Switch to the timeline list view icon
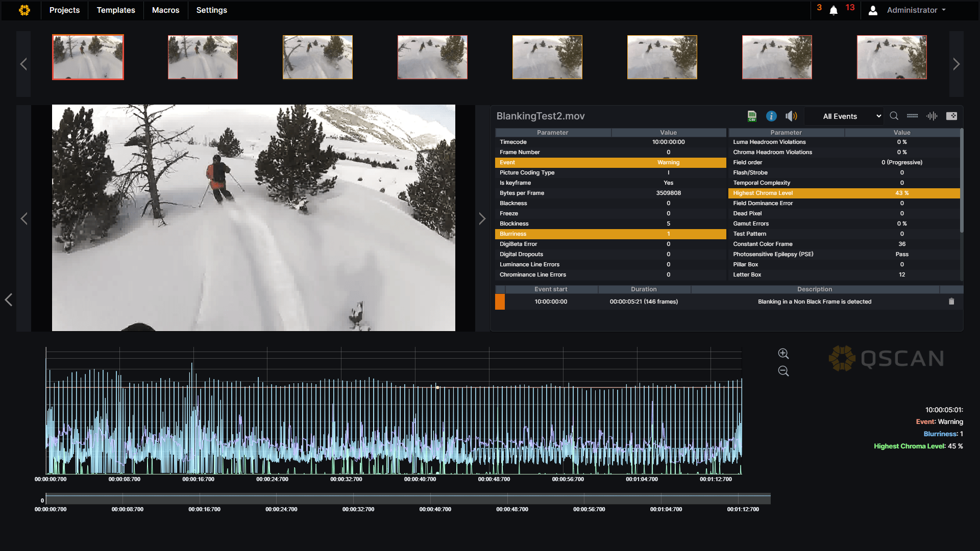The width and height of the screenshot is (980, 551). pyautogui.click(x=912, y=116)
